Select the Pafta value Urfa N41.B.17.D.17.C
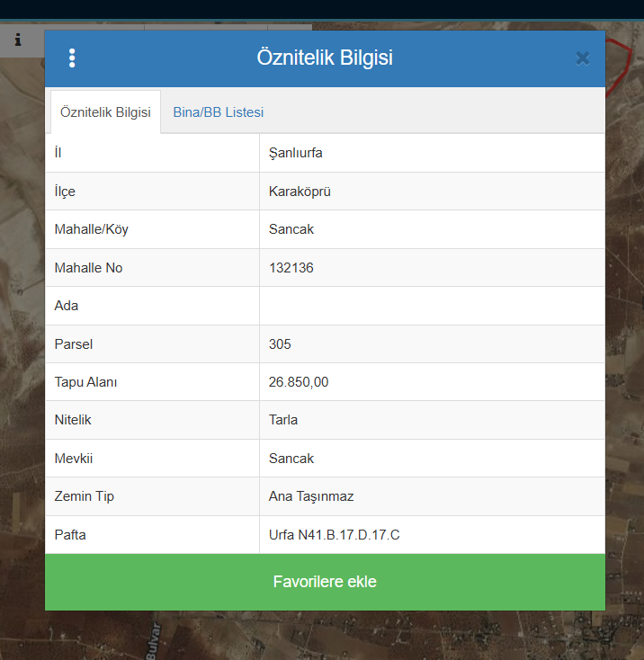Viewport: 644px width, 660px height. coord(334,535)
